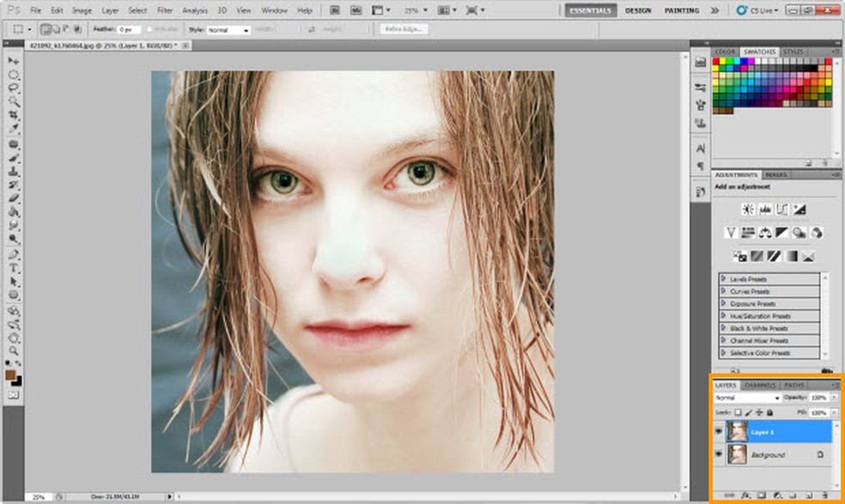Select the Move tool
845x504 pixels.
14,62
